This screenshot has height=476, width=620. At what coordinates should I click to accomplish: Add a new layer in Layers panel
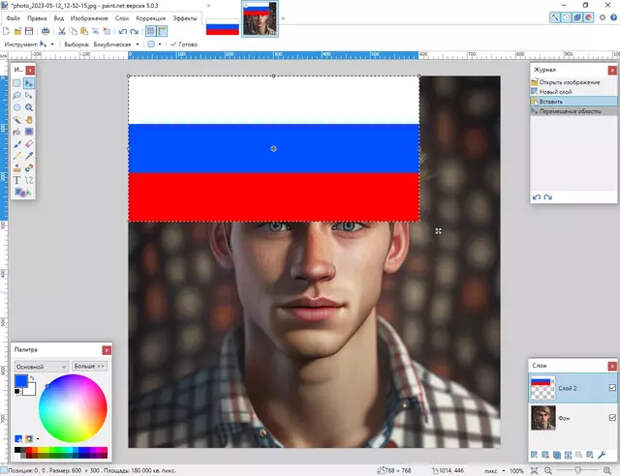(534, 455)
